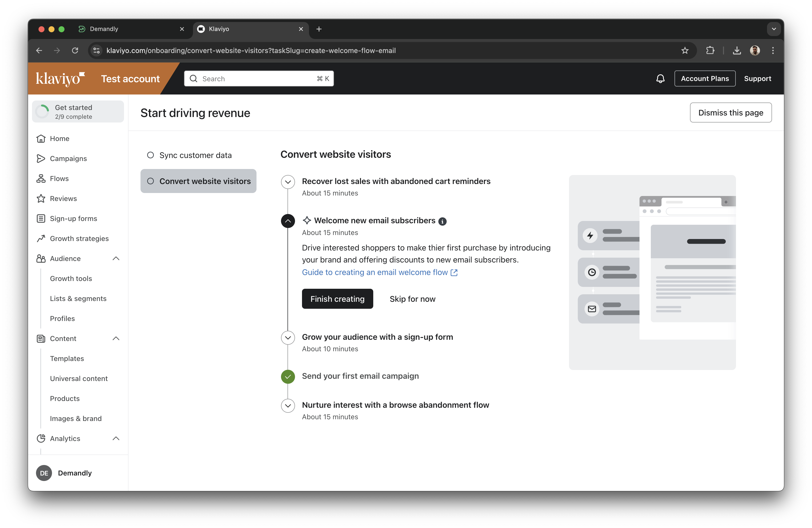
Task: Open the Campaigns sidebar item
Action: [x=68, y=158]
